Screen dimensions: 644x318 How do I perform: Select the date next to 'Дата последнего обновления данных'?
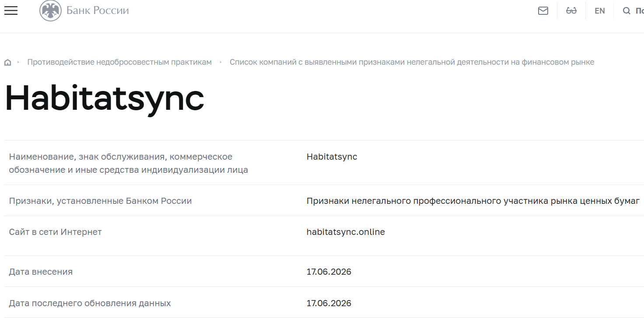pyautogui.click(x=329, y=303)
